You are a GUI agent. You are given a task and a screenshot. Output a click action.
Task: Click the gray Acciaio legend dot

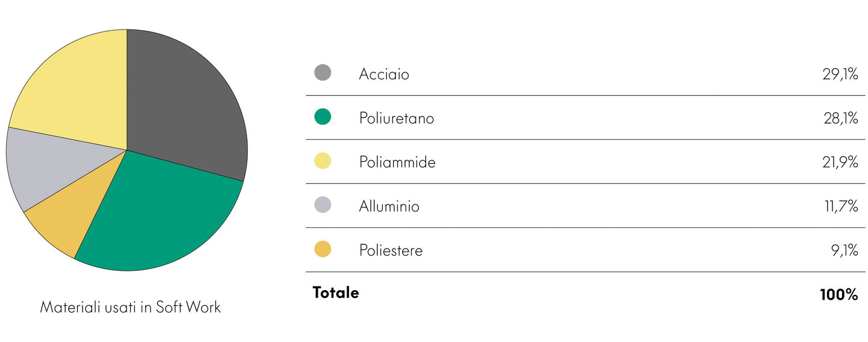tap(322, 73)
